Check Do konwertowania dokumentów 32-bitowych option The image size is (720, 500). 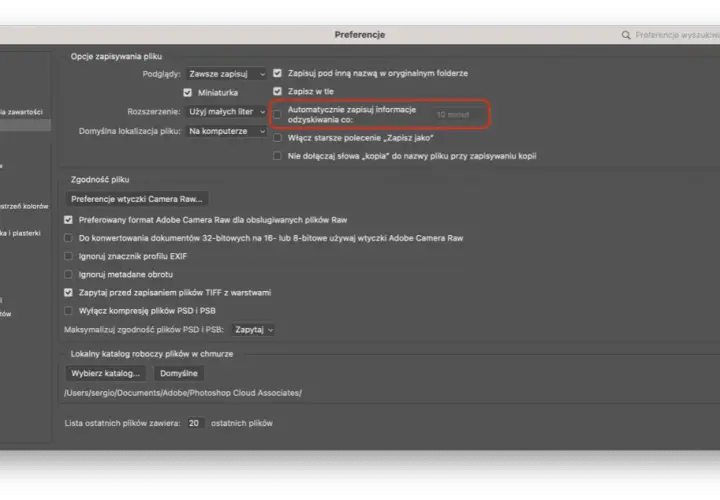[x=68, y=238]
